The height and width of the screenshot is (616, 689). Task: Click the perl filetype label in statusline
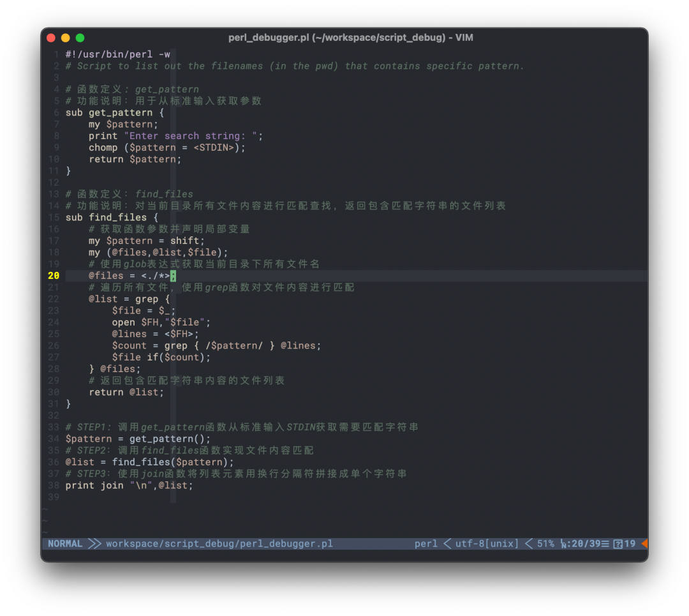pyautogui.click(x=426, y=543)
